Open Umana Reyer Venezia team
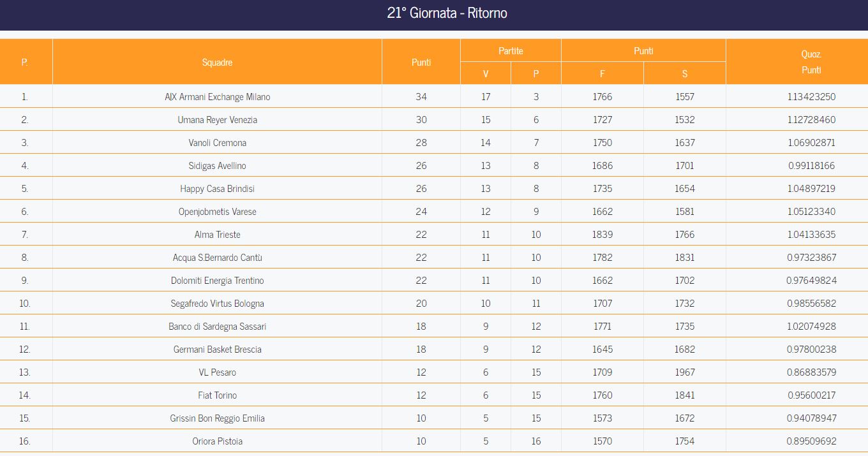 click(x=218, y=120)
